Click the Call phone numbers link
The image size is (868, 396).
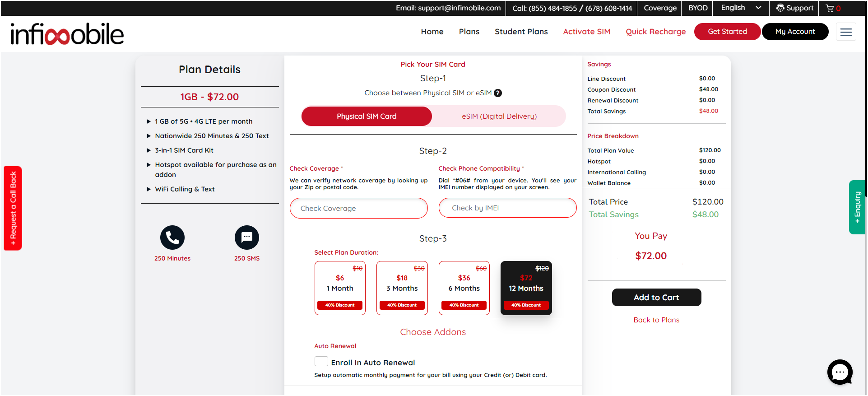(572, 8)
